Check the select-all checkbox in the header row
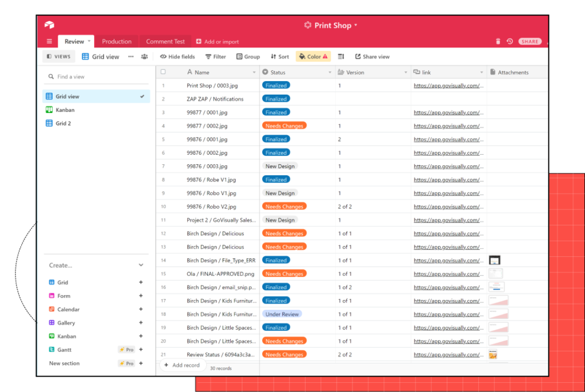 [x=163, y=71]
